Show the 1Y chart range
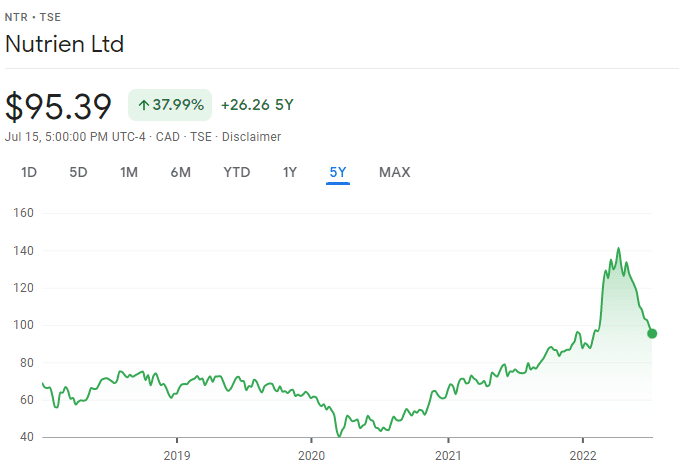The image size is (679, 470). click(290, 172)
